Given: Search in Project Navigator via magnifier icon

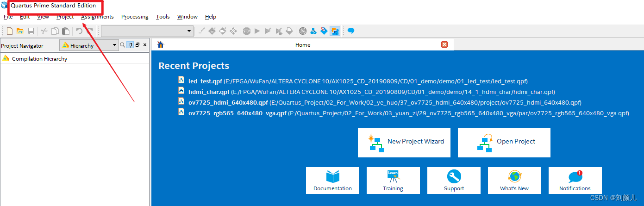Looking at the screenshot, I should point(123,45).
